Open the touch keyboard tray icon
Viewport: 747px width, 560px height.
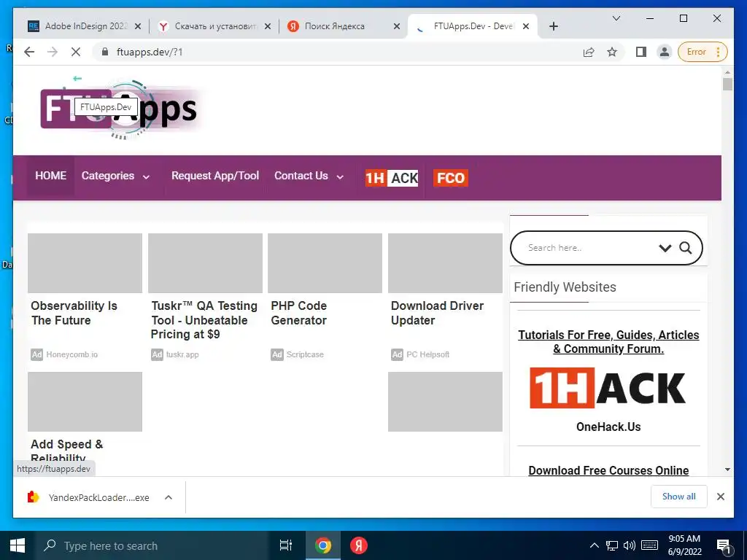coord(649,545)
